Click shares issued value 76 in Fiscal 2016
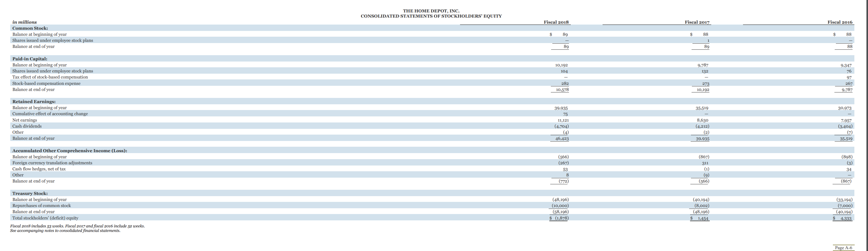The image size is (868, 251). (x=849, y=71)
